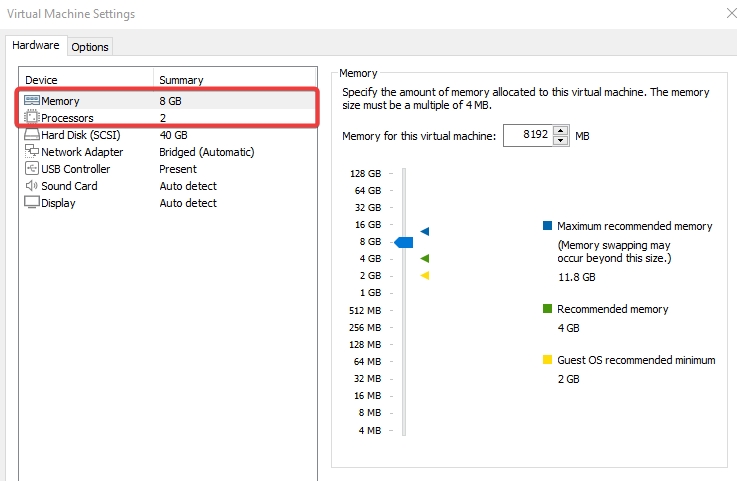Click the 16 GB mark on slider
This screenshot has width=737, height=481.
(404, 224)
